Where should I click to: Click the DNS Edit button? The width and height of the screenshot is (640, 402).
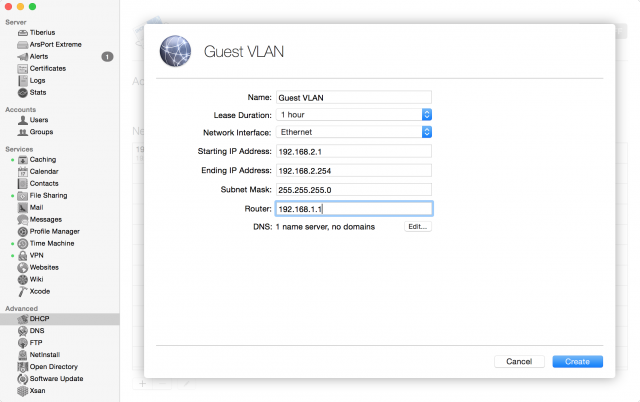point(417,227)
